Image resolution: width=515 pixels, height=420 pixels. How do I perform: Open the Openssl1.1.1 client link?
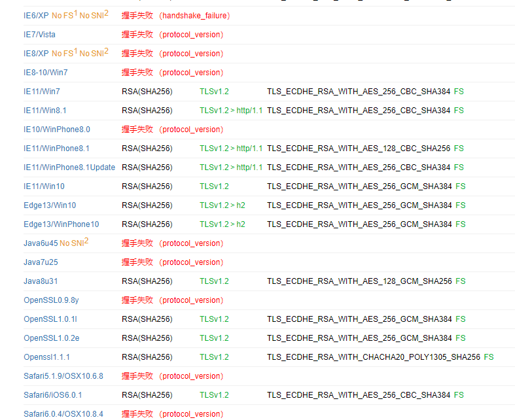point(46,357)
